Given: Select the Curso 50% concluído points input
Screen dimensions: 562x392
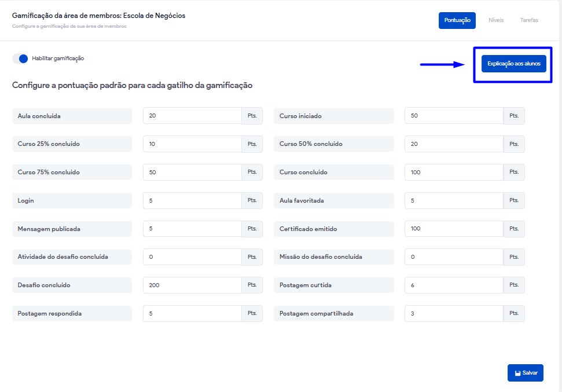Looking at the screenshot, I should click(454, 144).
